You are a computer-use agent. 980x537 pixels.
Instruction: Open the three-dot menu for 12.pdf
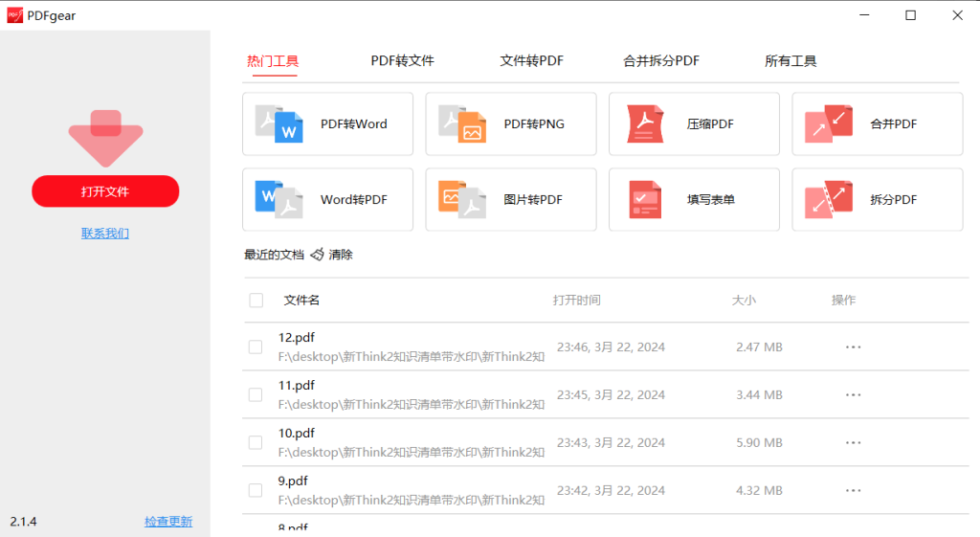pyautogui.click(x=853, y=347)
